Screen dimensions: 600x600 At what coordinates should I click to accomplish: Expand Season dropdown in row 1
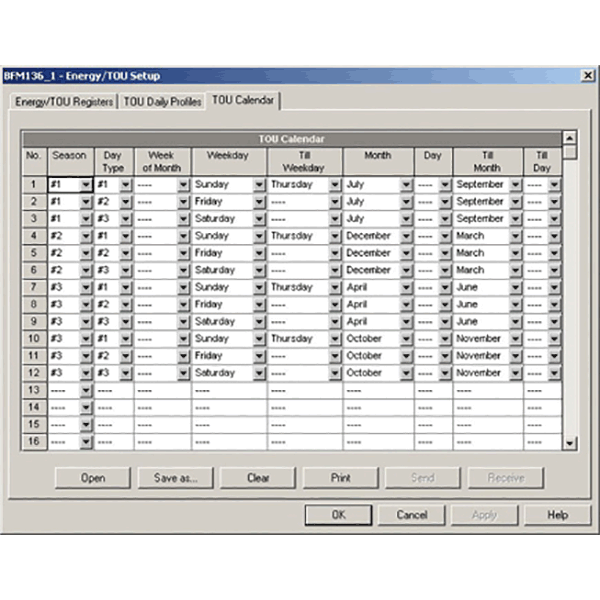pyautogui.click(x=86, y=185)
